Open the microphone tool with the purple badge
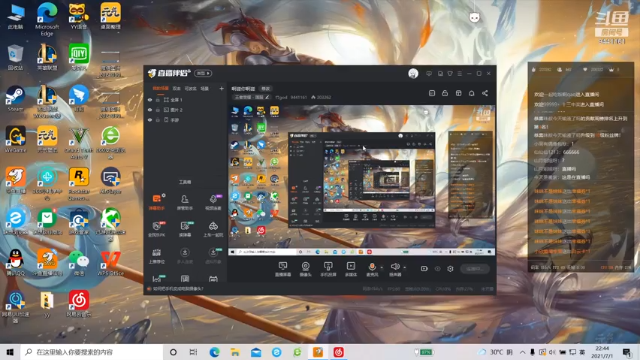 213,202
